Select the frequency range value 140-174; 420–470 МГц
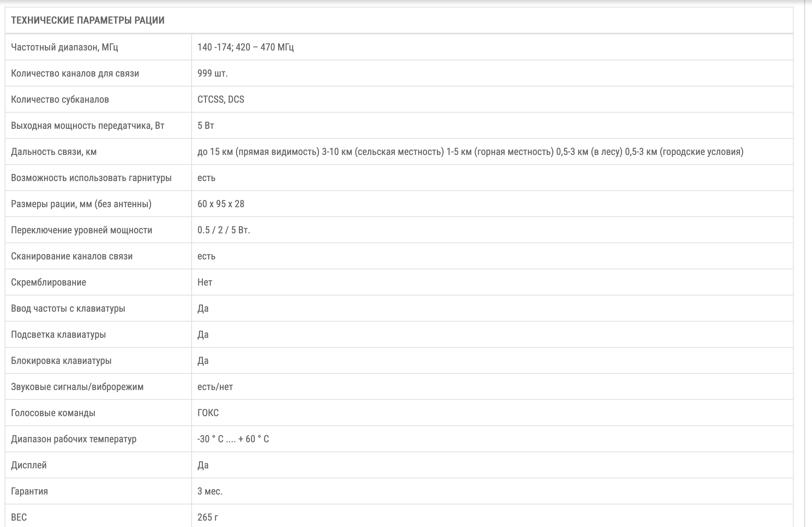The image size is (812, 527). point(246,47)
